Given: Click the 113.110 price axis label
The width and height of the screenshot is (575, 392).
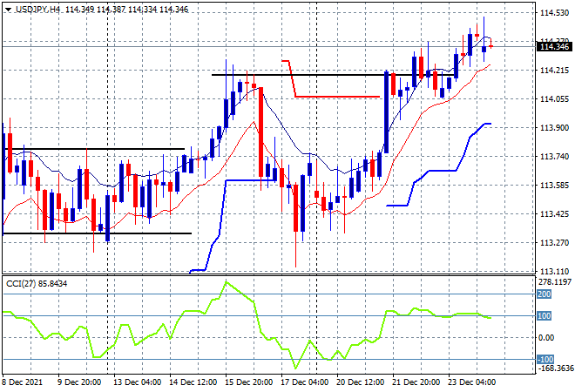Looking at the screenshot, I should [554, 272].
